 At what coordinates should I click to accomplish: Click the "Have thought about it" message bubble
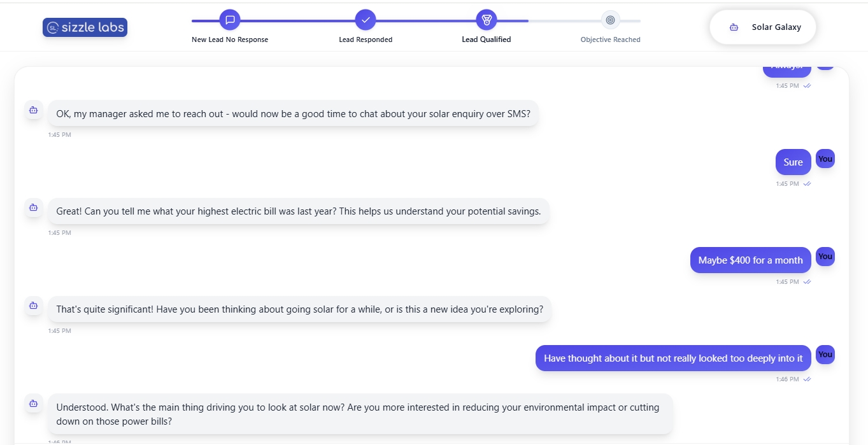(x=673, y=358)
